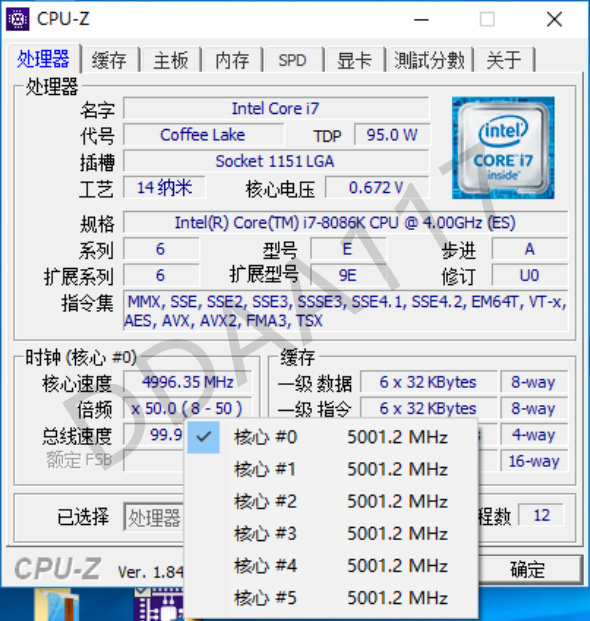Viewport: 590px width, 621px height.
Task: Go to the 内存 tab
Action: [232, 60]
